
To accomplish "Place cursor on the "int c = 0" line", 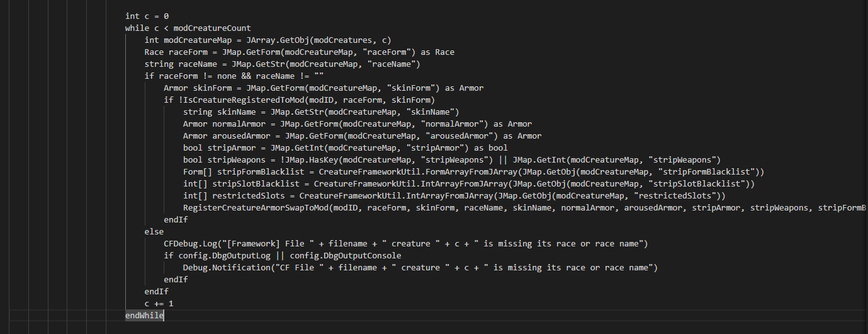I will click(147, 16).
